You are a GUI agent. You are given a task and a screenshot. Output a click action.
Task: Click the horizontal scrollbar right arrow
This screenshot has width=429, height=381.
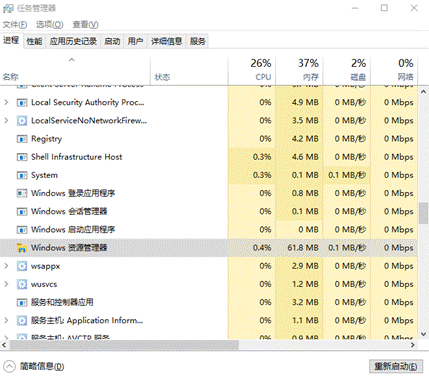tap(413, 345)
